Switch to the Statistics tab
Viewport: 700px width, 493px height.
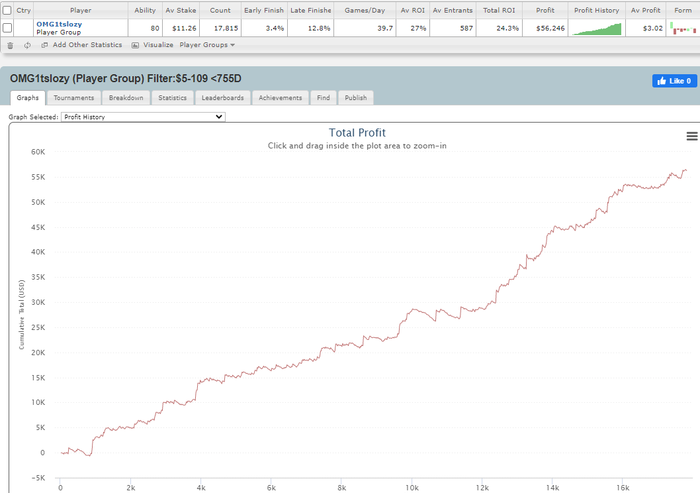pyautogui.click(x=172, y=98)
